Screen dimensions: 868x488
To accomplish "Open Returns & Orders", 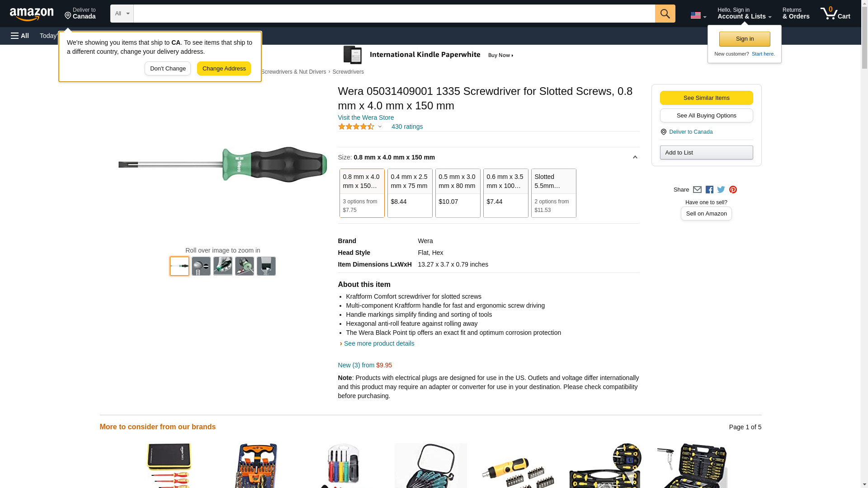I will (796, 14).
